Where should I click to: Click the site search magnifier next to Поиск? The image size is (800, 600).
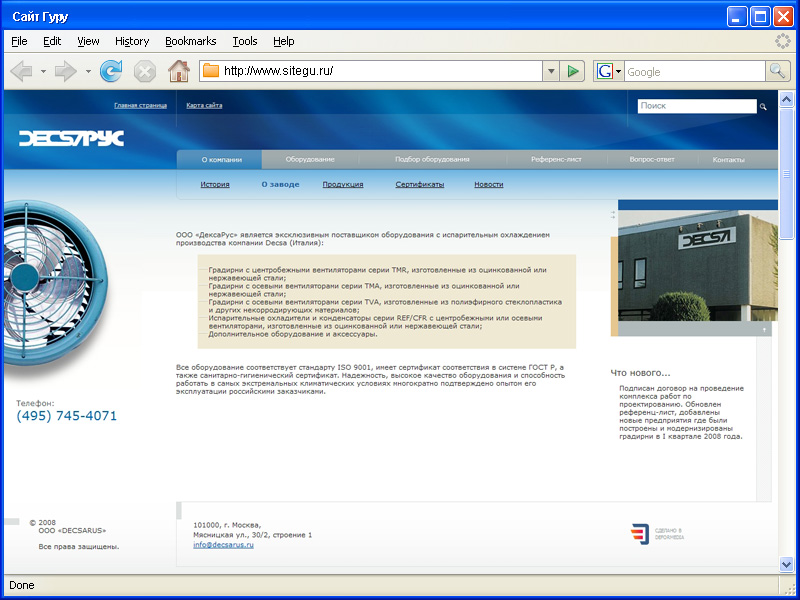pos(763,107)
